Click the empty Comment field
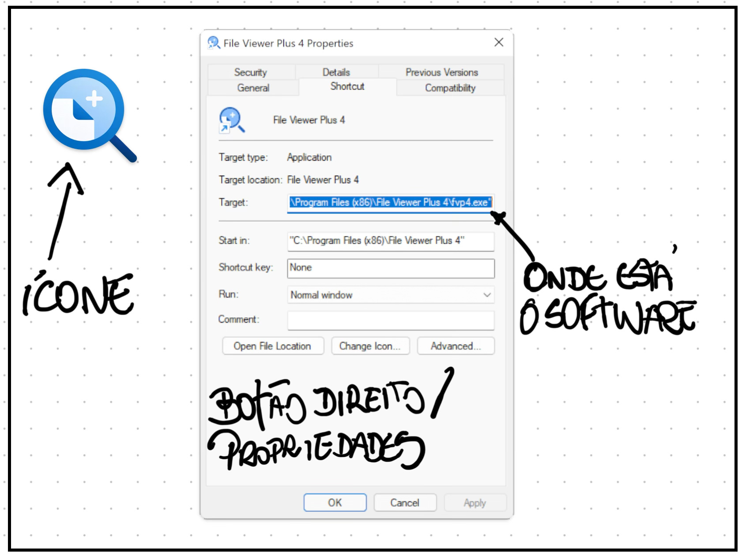Viewport: 742px width, 560px height. click(391, 320)
